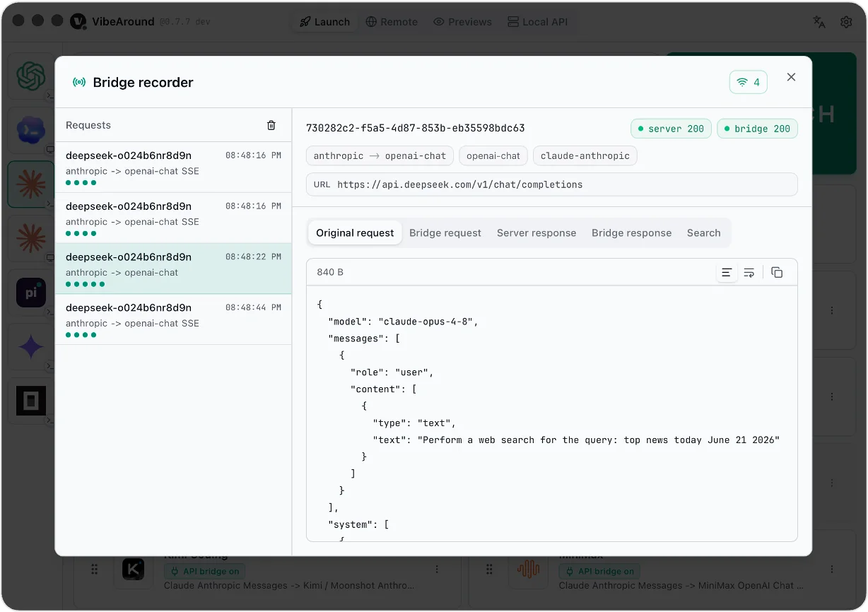
Task: Select the deepseek request at 08:48:44 PM
Action: [173, 319]
